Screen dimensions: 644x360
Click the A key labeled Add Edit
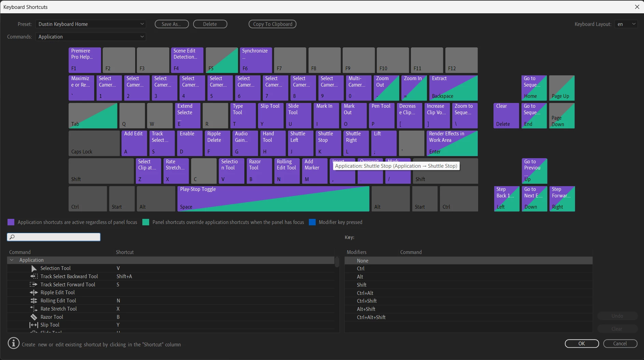point(134,143)
